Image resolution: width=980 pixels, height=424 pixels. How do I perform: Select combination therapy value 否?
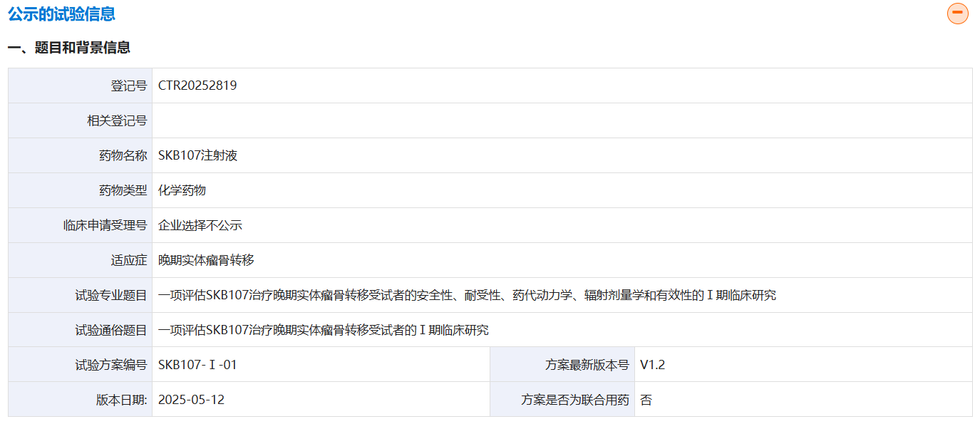[x=646, y=400]
